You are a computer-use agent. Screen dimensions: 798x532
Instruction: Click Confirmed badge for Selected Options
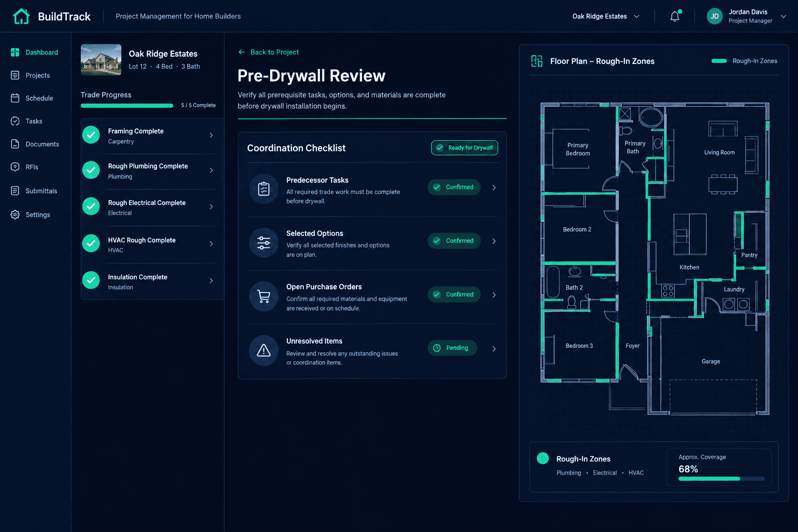454,241
